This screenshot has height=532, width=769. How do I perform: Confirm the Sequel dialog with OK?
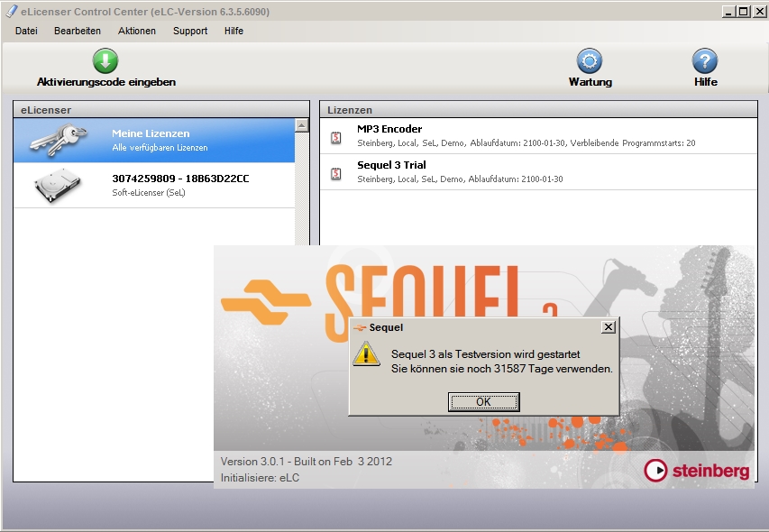point(483,401)
